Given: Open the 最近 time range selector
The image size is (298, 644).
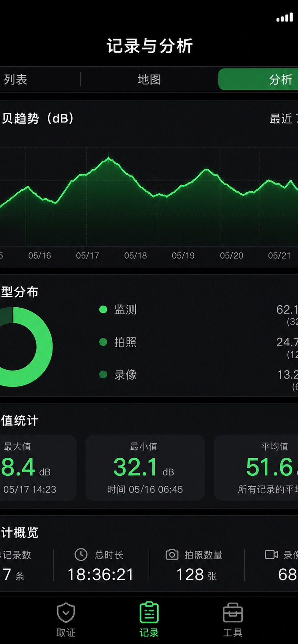Looking at the screenshot, I should (x=283, y=118).
